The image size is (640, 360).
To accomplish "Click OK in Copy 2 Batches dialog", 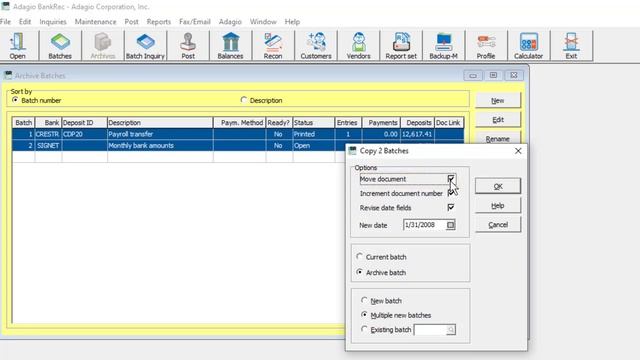I will coord(498,186).
